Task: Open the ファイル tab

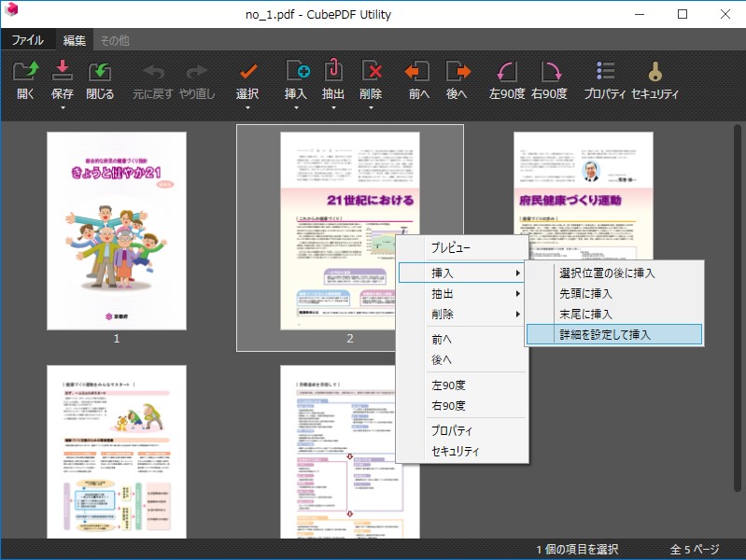Action: coord(28,40)
